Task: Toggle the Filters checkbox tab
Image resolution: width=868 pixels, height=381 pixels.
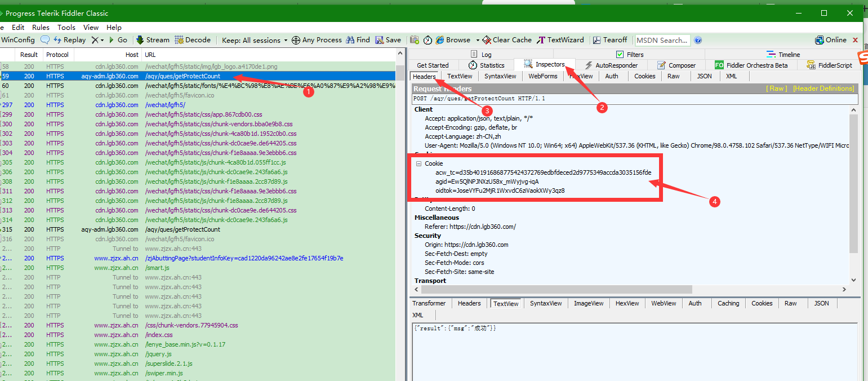Action: (x=630, y=55)
